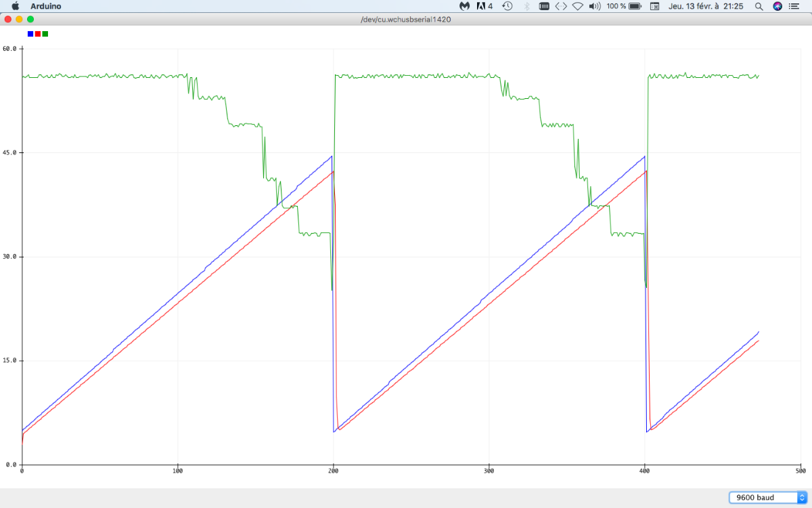This screenshot has height=508, width=812.
Task: Click the 15.0 y-axis label
Action: coord(9,361)
